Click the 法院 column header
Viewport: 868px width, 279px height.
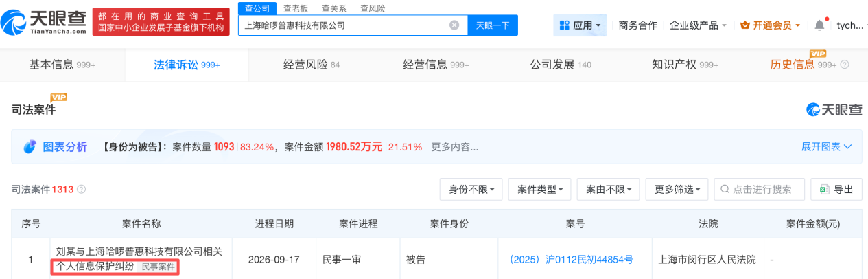707,224
